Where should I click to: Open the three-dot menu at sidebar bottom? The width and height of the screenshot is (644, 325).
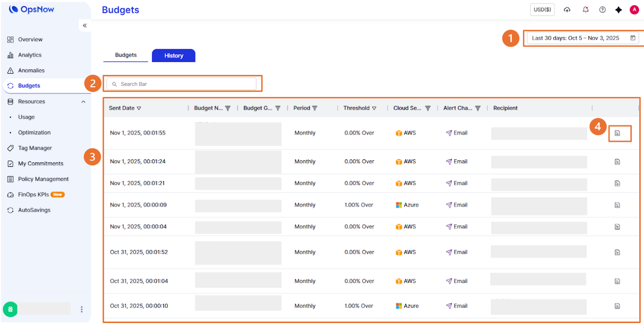(82, 309)
